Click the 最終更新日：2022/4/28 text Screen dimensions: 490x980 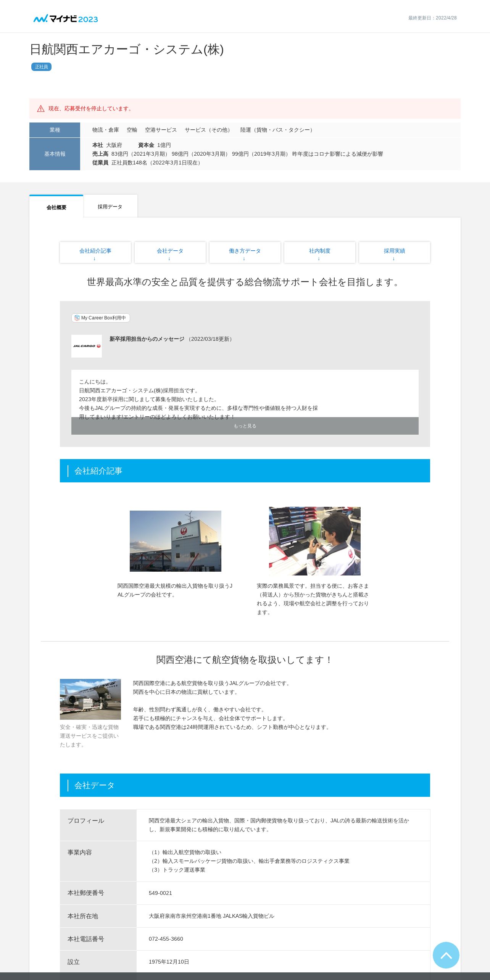pos(432,18)
